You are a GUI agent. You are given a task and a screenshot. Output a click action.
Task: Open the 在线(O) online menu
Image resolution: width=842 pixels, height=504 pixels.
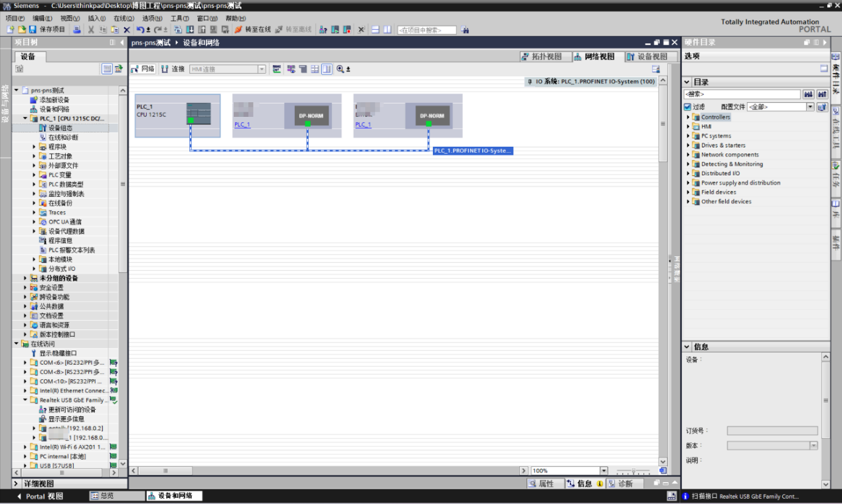124,19
